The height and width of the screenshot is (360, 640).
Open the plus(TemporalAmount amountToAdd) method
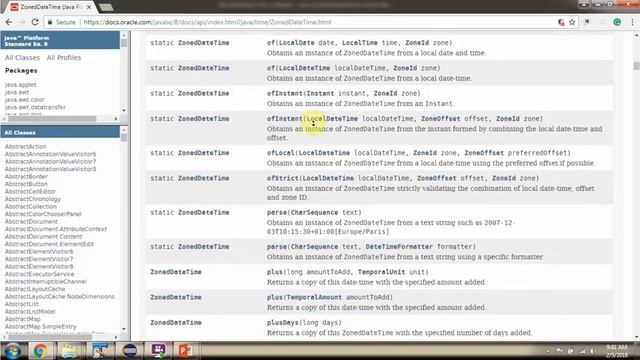tap(275, 297)
